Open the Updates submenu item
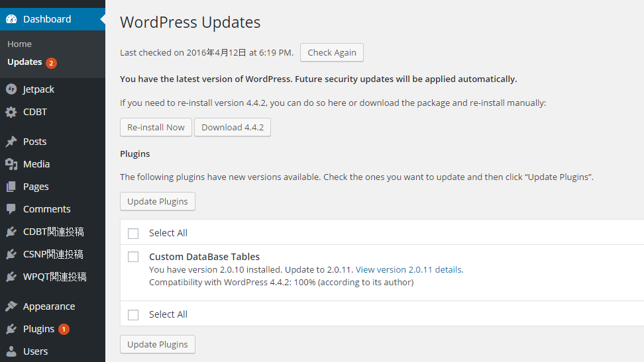This screenshot has width=644, height=362. coord(25,62)
